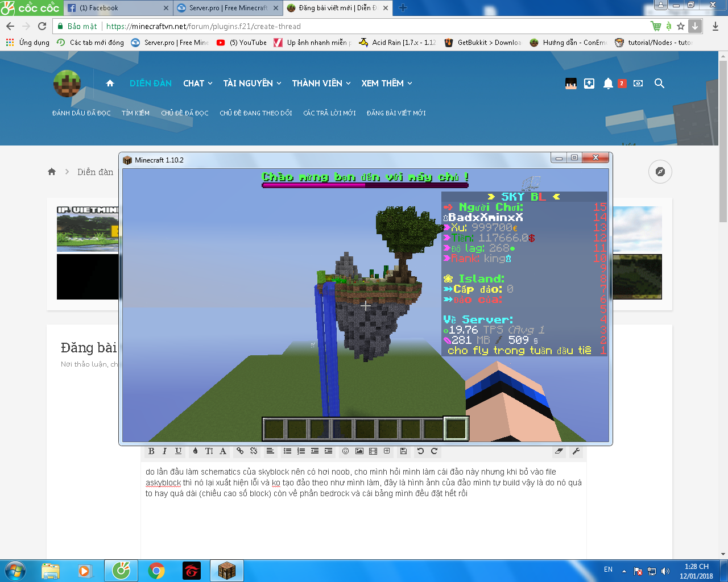Remove link with the unlink icon
Image resolution: width=728 pixels, height=582 pixels.
click(x=254, y=451)
